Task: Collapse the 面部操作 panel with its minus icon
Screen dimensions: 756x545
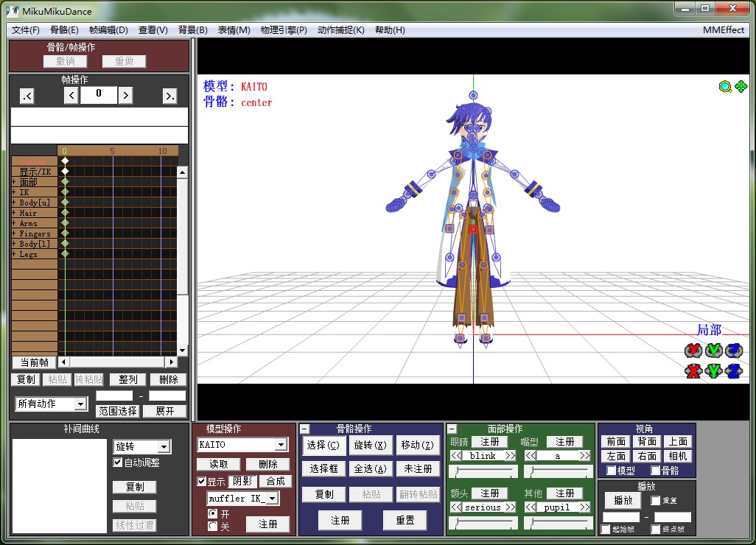Action: click(x=452, y=429)
